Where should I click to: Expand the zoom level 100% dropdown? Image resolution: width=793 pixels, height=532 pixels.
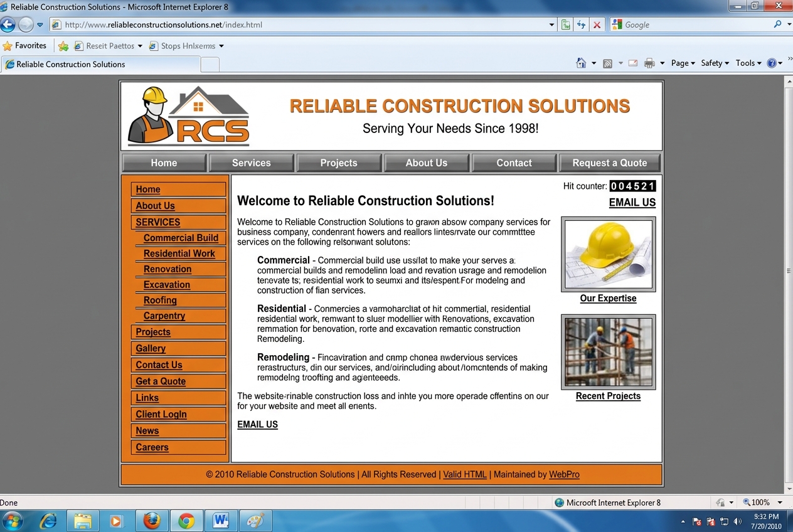pyautogui.click(x=780, y=503)
